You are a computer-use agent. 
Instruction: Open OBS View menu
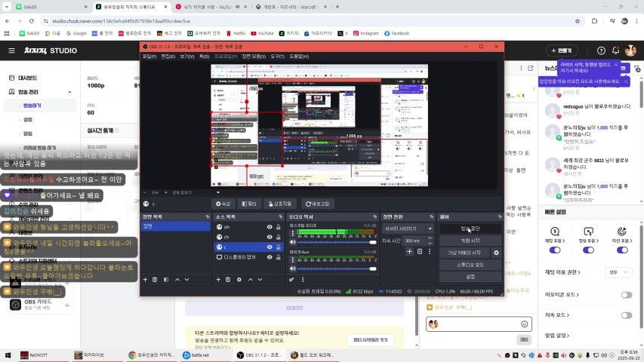187,57
